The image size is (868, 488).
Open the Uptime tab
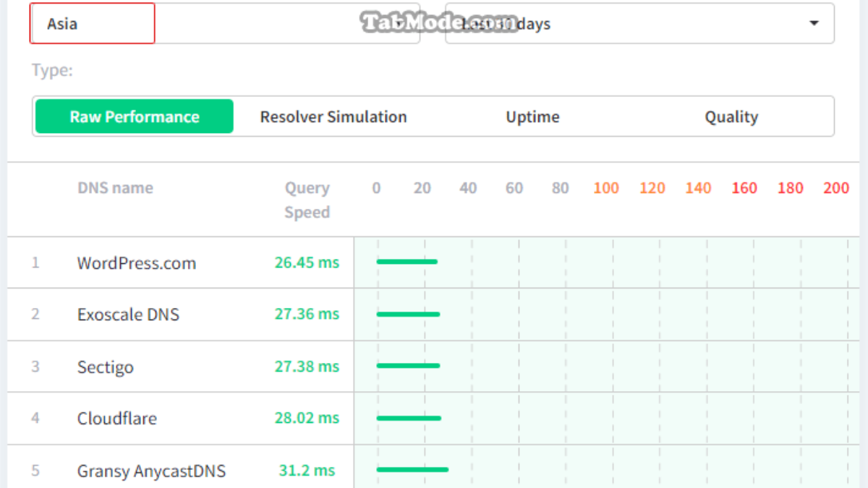pos(532,117)
